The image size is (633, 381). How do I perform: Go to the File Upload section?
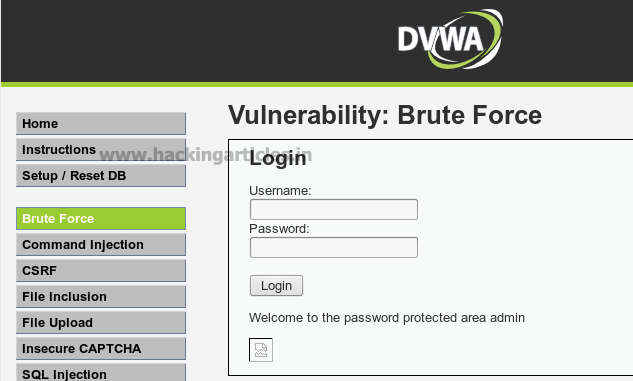(x=101, y=323)
